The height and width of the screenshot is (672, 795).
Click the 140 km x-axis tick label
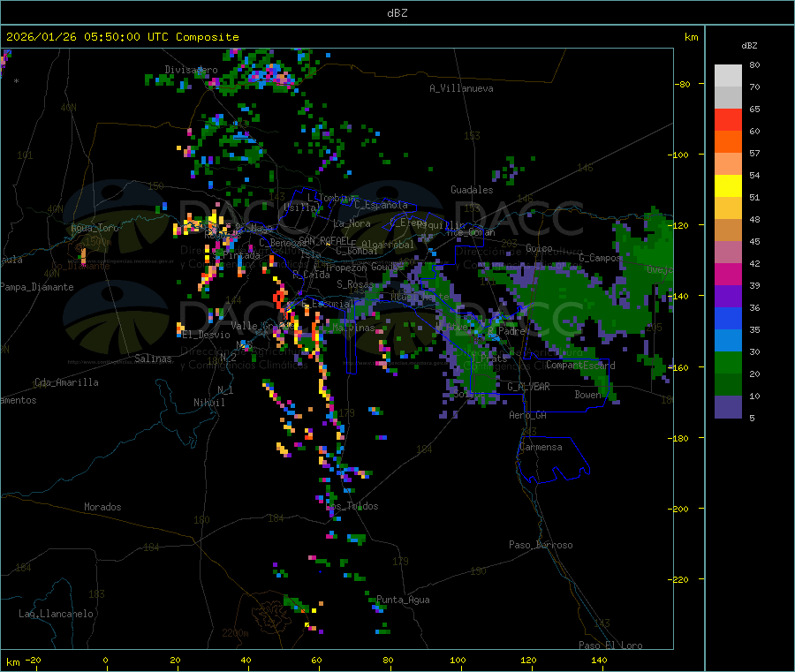tap(599, 660)
